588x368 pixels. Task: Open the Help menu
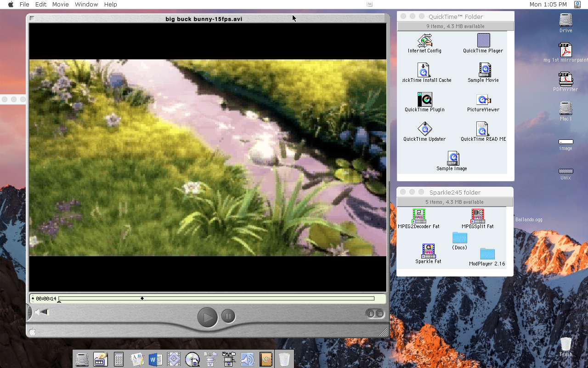tap(111, 4)
